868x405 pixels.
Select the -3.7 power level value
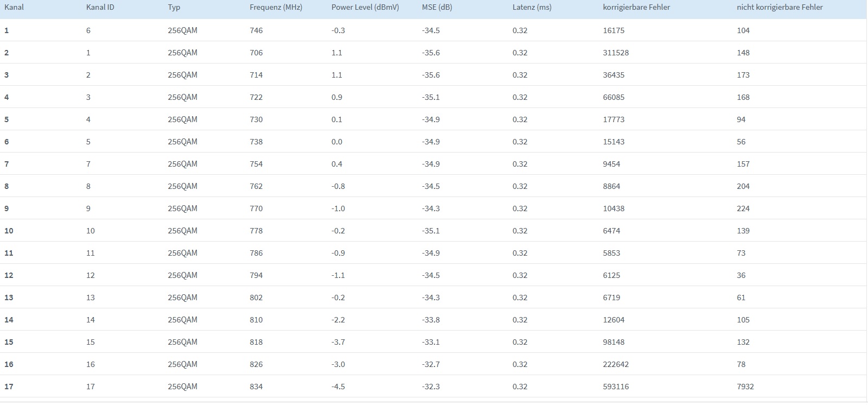[338, 342]
